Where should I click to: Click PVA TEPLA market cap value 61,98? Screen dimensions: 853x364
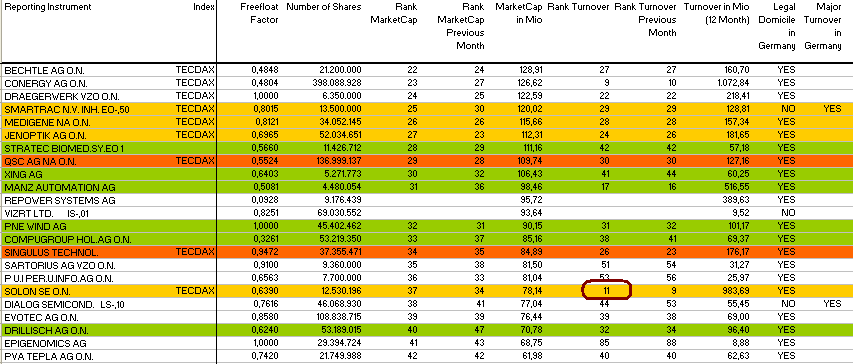point(532,356)
